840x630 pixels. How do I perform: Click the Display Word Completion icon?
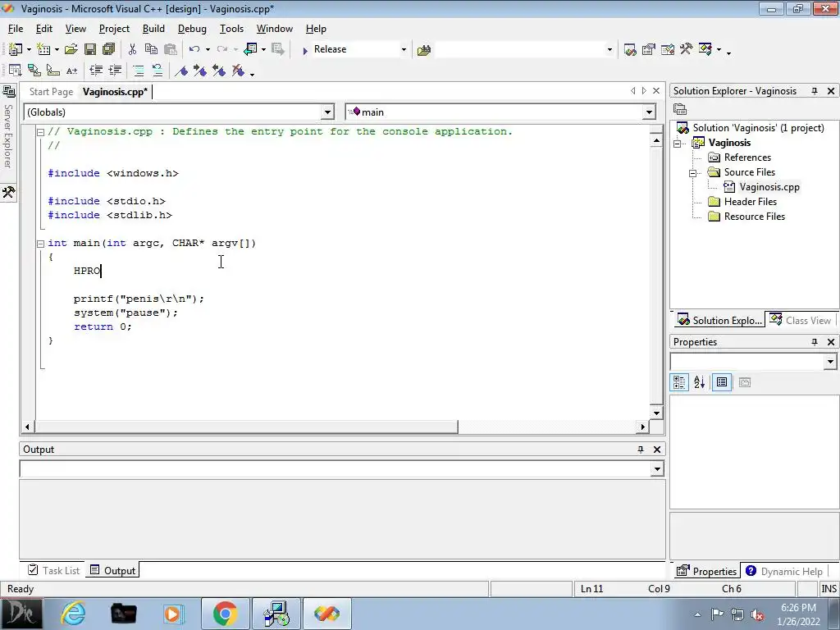tap(71, 71)
